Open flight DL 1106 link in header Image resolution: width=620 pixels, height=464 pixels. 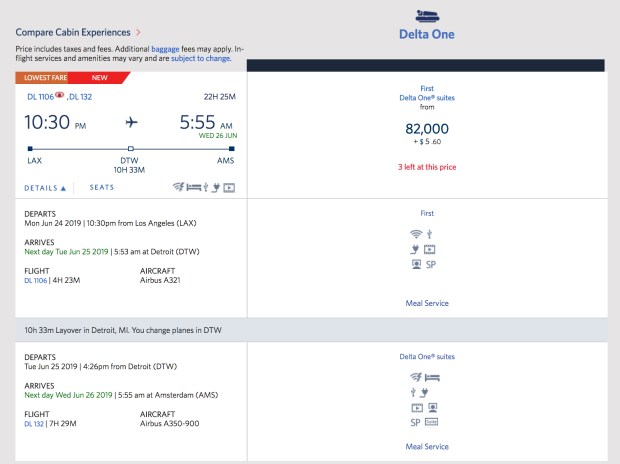coord(41,96)
